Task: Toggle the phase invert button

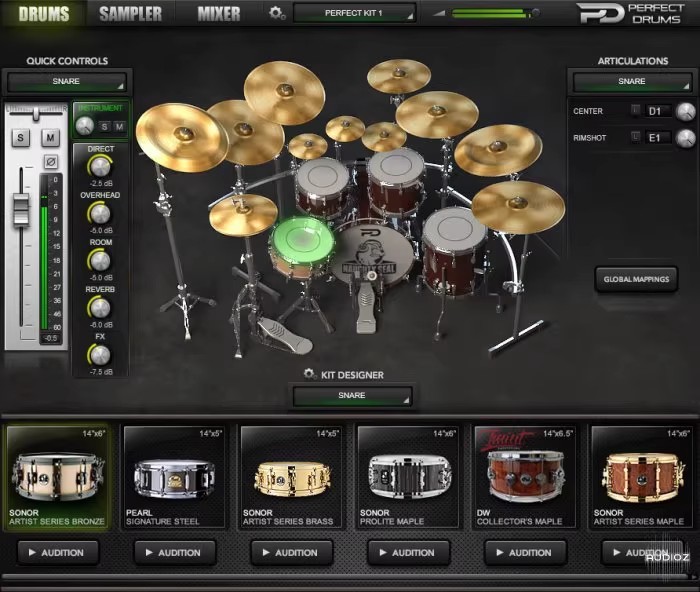Action: click(51, 160)
